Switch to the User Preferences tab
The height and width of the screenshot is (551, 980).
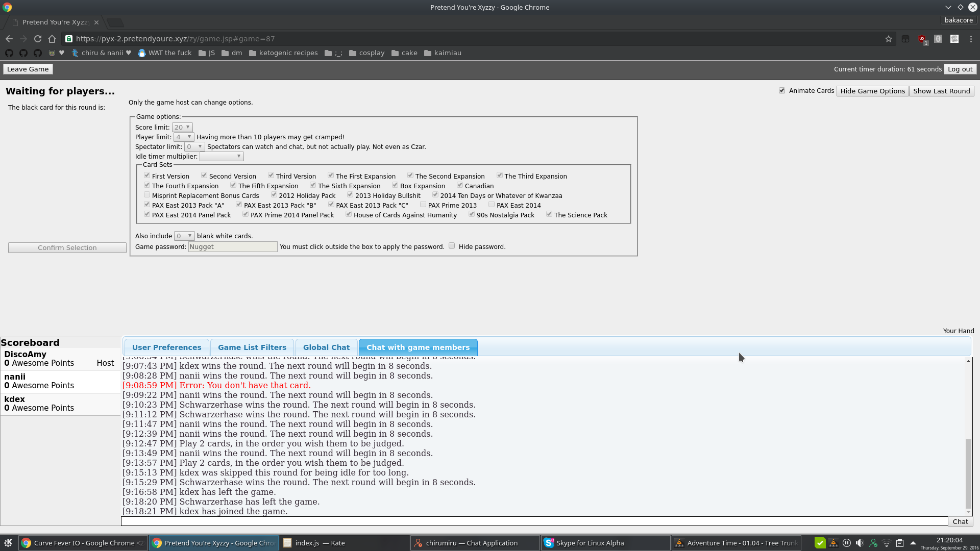pyautogui.click(x=167, y=347)
